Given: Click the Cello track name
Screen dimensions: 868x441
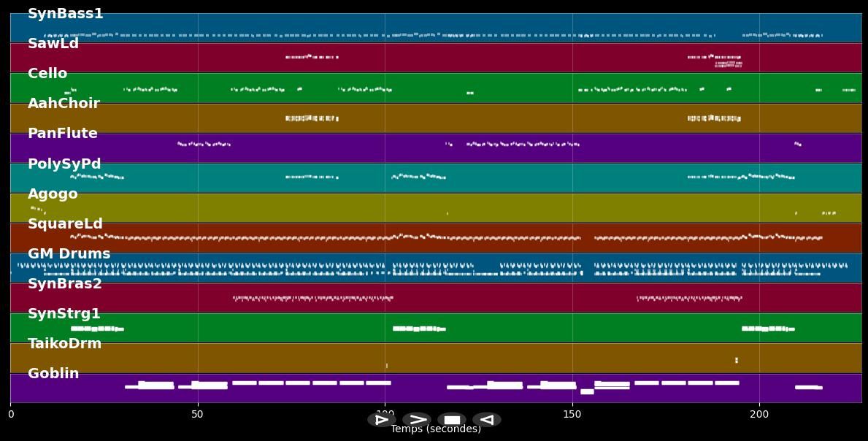Looking at the screenshot, I should click(x=47, y=74).
